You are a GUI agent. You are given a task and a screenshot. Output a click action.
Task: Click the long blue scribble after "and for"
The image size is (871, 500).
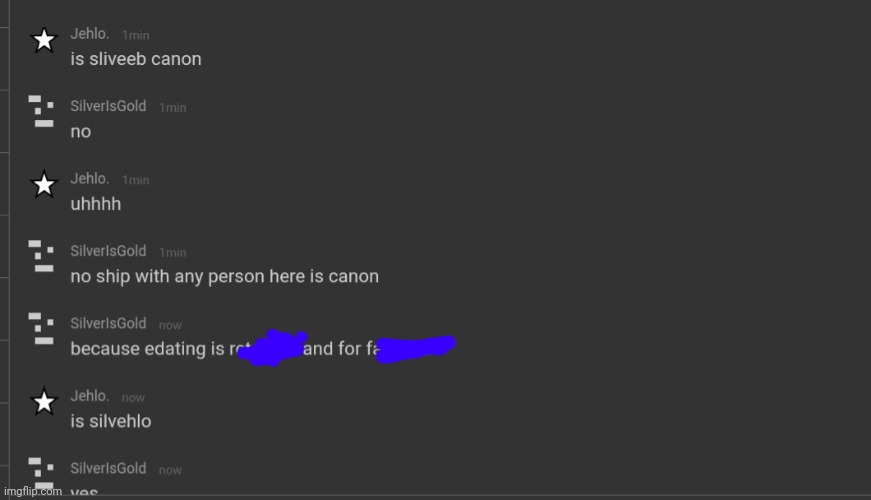point(416,349)
